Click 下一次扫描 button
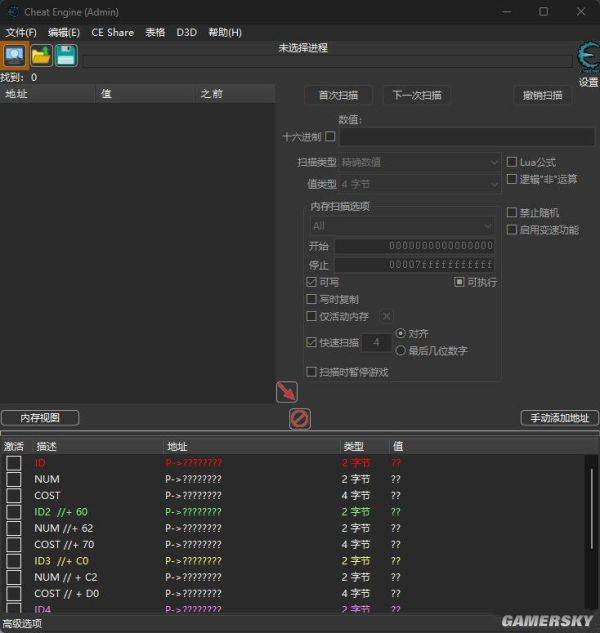 point(417,95)
